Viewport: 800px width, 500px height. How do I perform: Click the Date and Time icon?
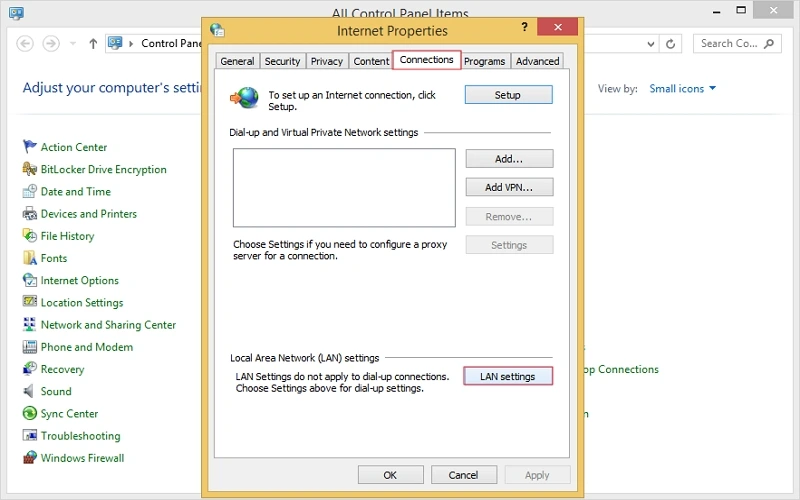[x=30, y=191]
